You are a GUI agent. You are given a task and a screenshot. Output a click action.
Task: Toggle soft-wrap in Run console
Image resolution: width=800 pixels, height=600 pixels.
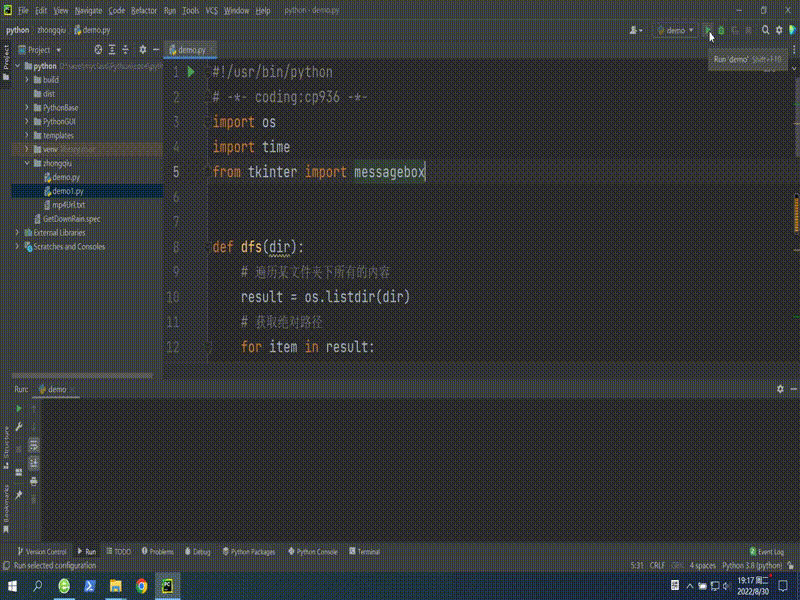click(x=34, y=445)
